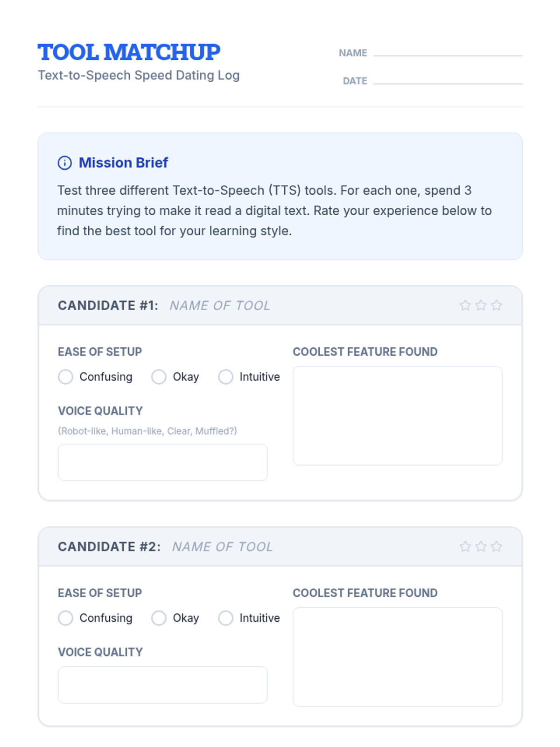The image size is (560, 747).
Task: Enter Candidate #2 tool name field
Action: pos(222,547)
